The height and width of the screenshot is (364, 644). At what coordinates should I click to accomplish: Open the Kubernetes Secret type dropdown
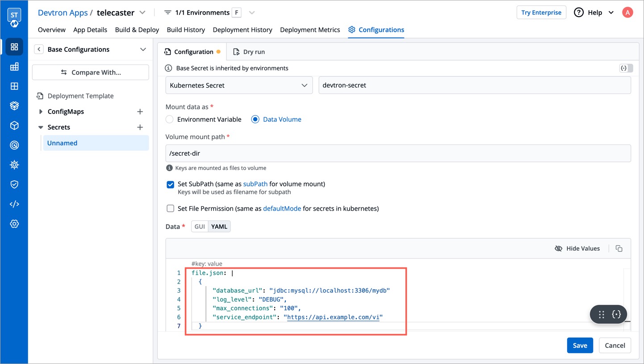click(x=238, y=85)
